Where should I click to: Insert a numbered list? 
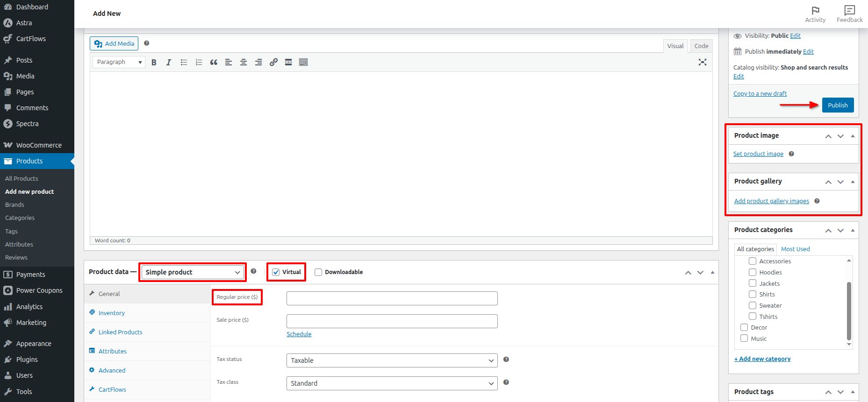(x=199, y=62)
